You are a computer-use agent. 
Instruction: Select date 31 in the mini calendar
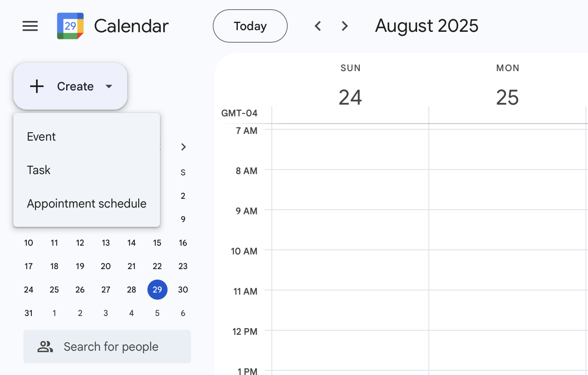tap(28, 313)
